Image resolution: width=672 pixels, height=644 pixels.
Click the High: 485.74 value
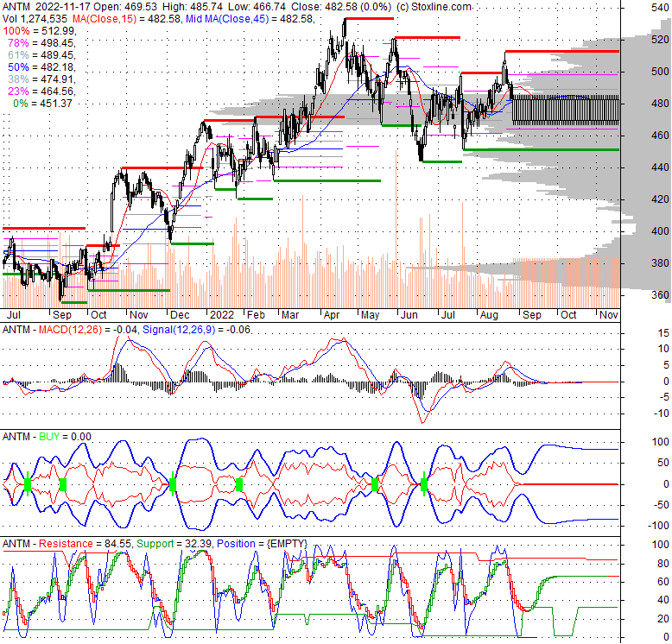pyautogui.click(x=193, y=7)
